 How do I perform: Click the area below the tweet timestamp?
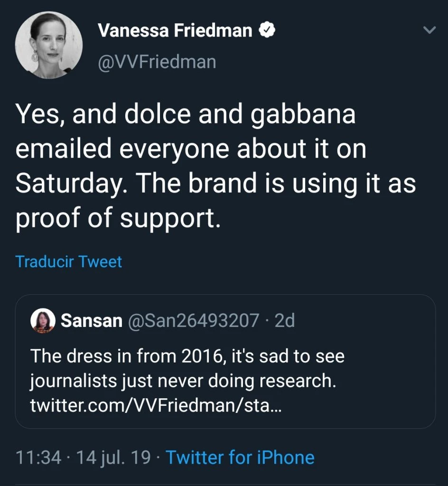click(224, 477)
